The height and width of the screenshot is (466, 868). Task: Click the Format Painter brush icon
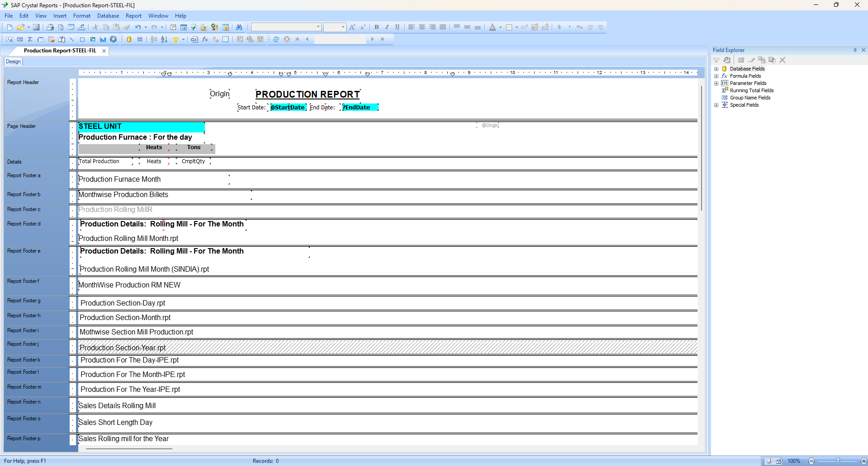point(127,27)
